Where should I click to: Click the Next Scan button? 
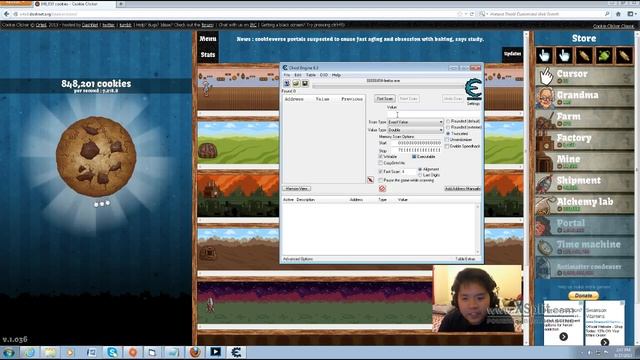point(409,99)
